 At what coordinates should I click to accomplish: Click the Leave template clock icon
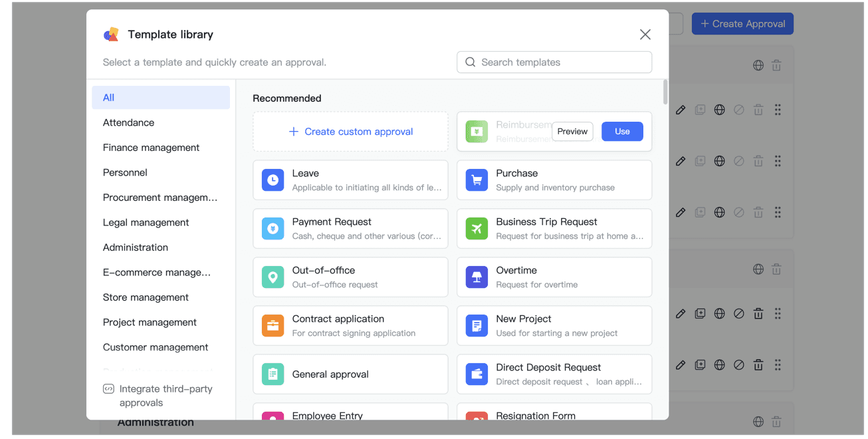(272, 180)
